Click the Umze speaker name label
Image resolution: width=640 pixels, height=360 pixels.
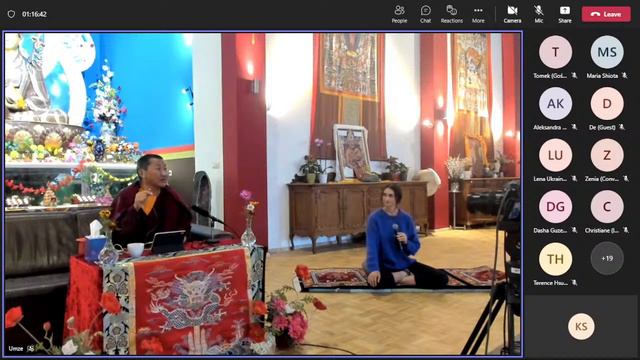[x=16, y=349]
